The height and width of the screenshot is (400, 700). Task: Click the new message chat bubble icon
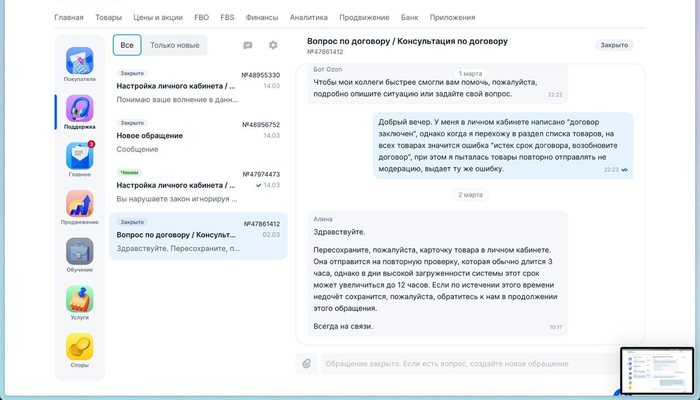coord(248,45)
